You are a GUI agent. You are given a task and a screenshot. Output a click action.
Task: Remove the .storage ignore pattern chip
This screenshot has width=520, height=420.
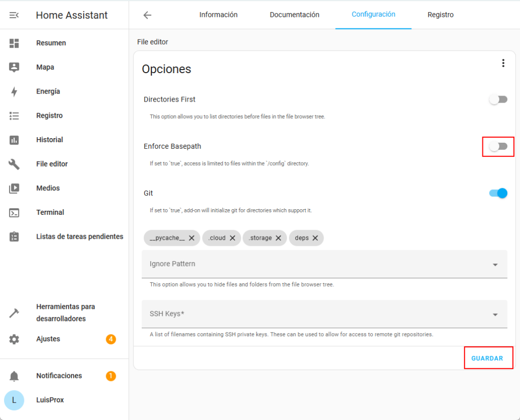(x=278, y=238)
